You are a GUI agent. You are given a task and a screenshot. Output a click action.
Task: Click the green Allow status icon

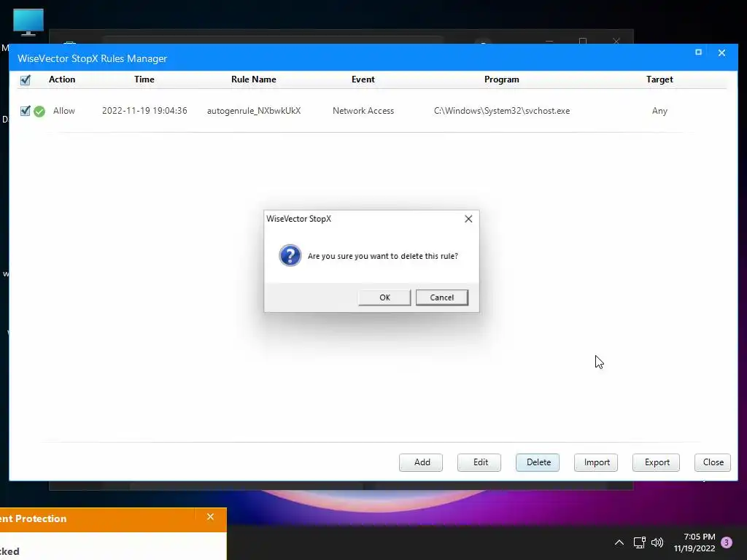39,112
